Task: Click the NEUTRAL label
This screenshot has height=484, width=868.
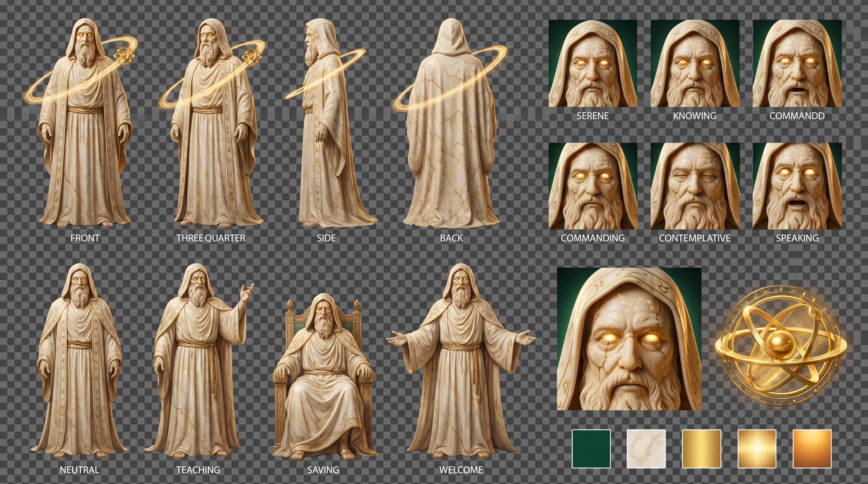Action: pyautogui.click(x=79, y=470)
